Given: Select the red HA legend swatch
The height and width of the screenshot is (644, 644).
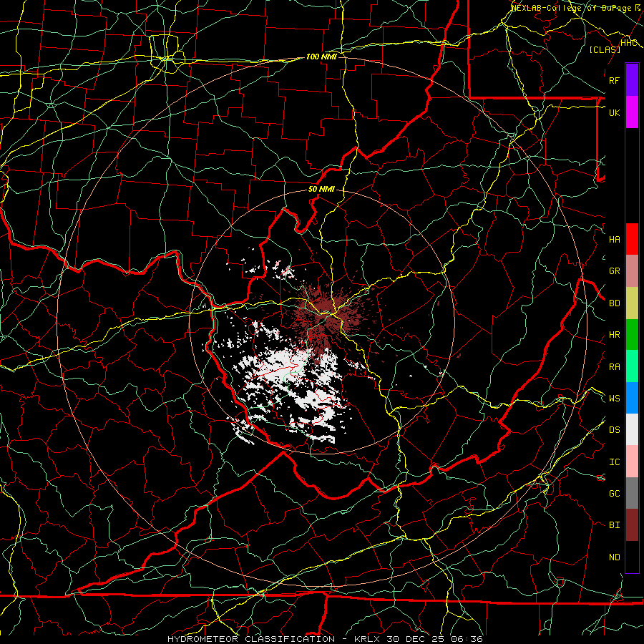Looking at the screenshot, I should point(632,239).
